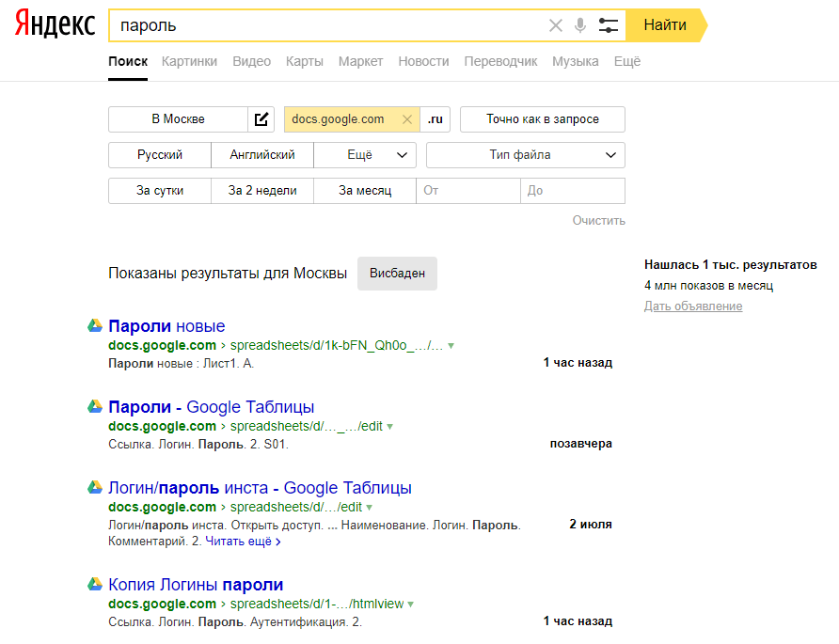Open the breadcrumb arrow on Пароли новые result

coord(451,345)
